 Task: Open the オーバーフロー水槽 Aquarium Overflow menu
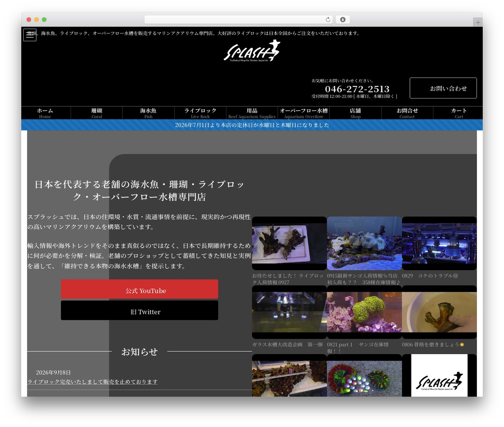point(304,113)
